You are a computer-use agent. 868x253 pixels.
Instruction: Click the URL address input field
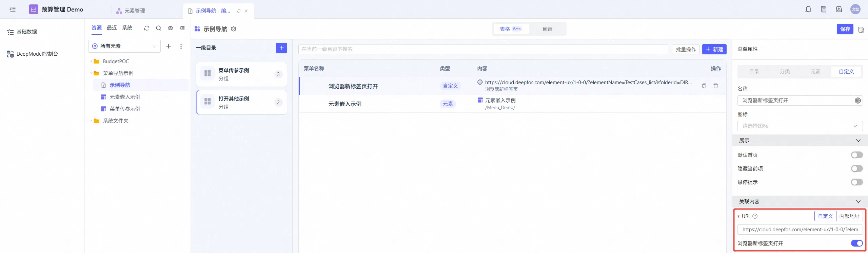coord(800,230)
